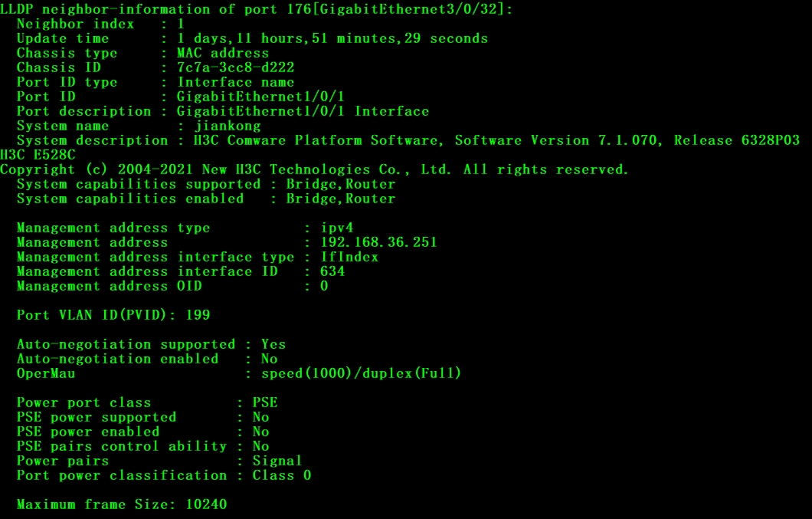Click the H3C E528C model line
Image resolution: width=812 pixels, height=519 pixels.
(x=38, y=155)
